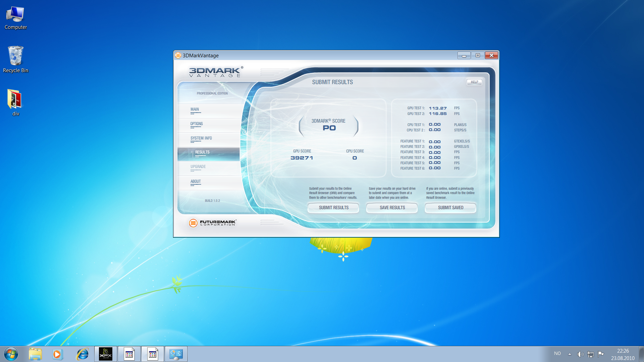Click the 3DMarkVantage title bar icon
The height and width of the screenshot is (362, 644).
(x=178, y=55)
